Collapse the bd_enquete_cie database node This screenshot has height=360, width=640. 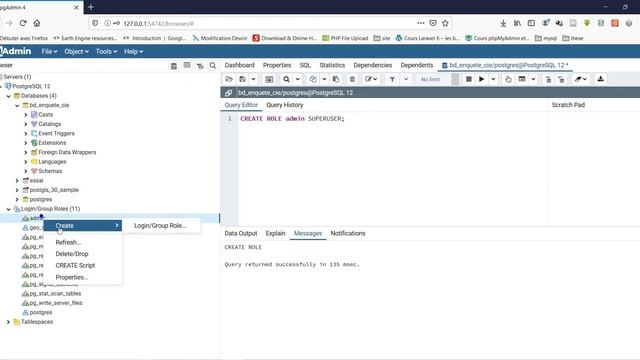coord(17,105)
